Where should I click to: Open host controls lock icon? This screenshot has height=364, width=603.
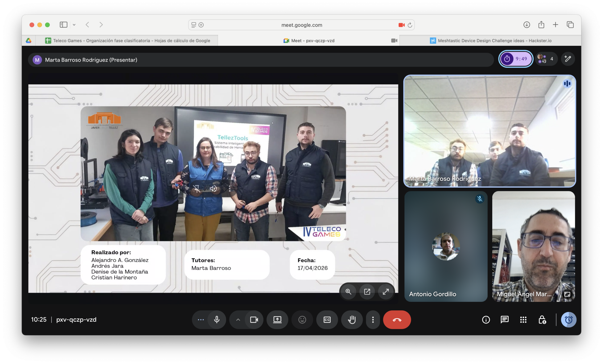pos(542,320)
